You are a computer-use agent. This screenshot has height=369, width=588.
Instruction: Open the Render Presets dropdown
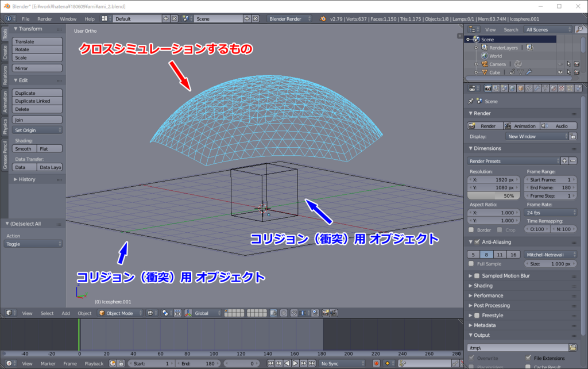click(513, 161)
